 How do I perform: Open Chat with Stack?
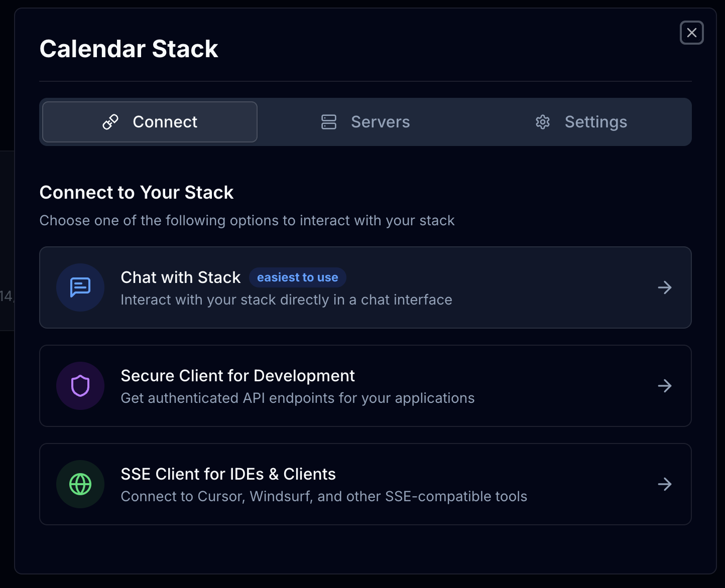366,287
